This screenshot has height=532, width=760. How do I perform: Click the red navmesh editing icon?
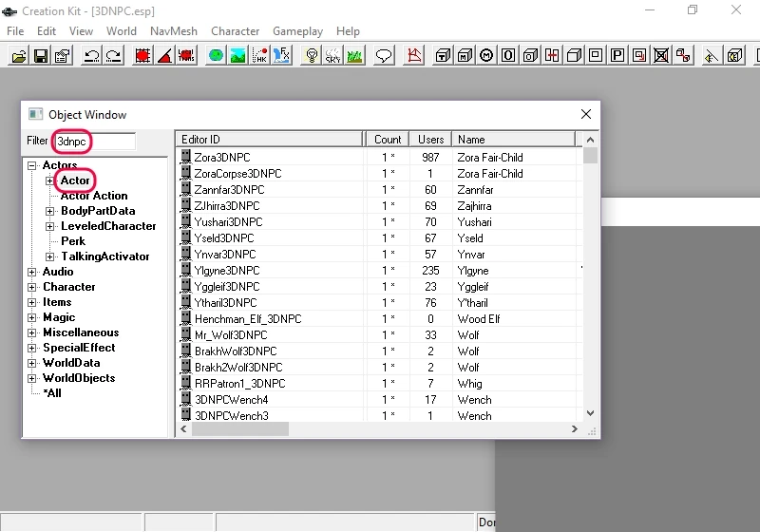click(414, 56)
